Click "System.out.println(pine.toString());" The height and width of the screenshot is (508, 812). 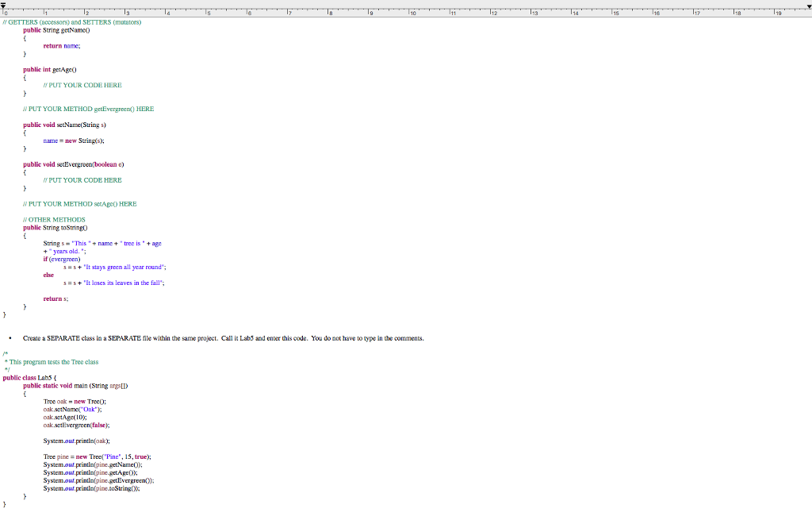pos(92,489)
